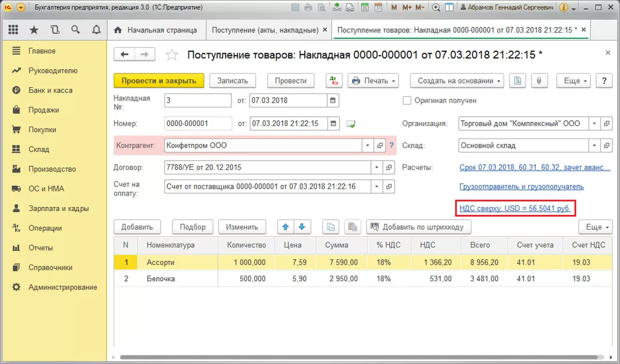The width and height of the screenshot is (620, 364).
Task: Add document to favorites with star outline
Action: pyautogui.click(x=172, y=55)
